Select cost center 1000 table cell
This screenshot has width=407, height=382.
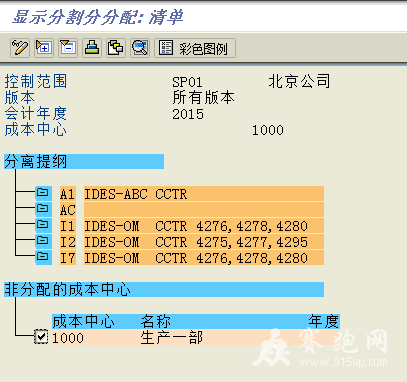coord(68,338)
